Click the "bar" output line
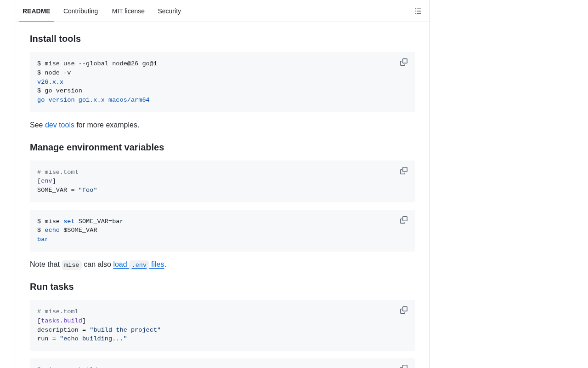The width and height of the screenshot is (588, 368). 43,240
